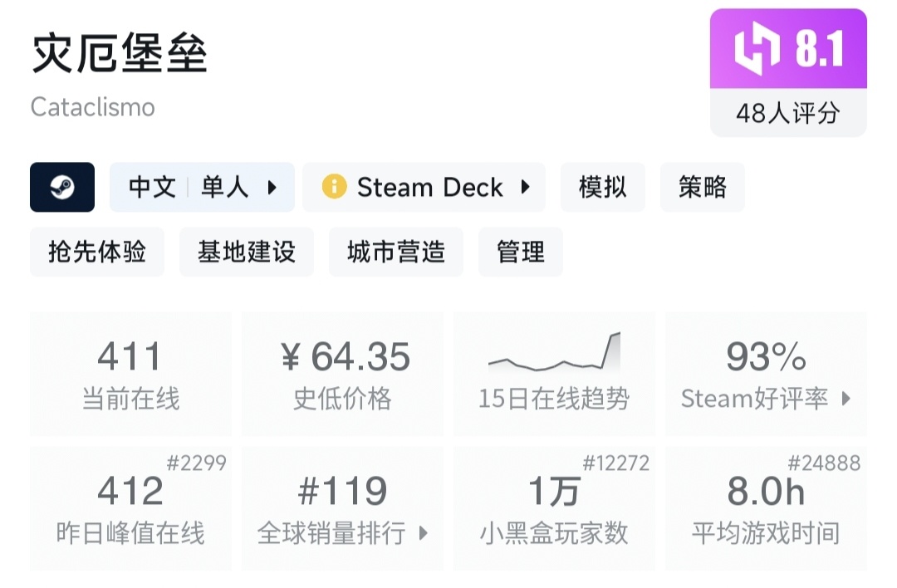Viewport: 897px width, 588px height.
Task: Expand the 中文 单人 language arrow
Action: (272, 188)
